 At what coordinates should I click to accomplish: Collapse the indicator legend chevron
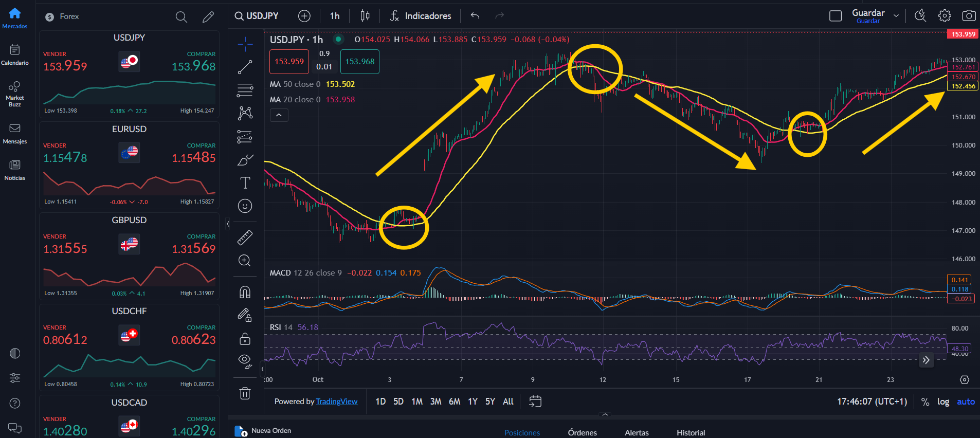pos(279,115)
